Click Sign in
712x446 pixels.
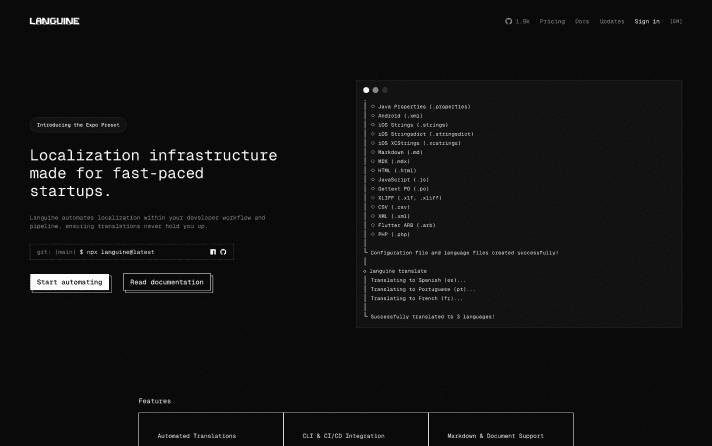click(x=647, y=21)
